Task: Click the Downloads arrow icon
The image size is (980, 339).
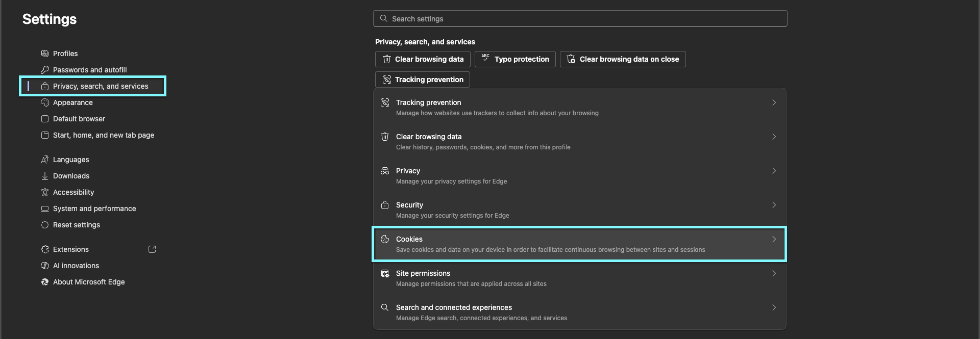Action: (45, 176)
